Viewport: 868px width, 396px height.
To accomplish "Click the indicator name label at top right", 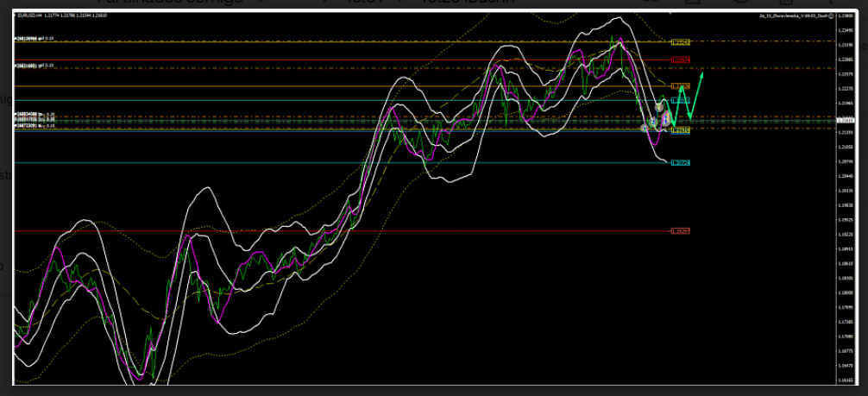I will pos(794,16).
